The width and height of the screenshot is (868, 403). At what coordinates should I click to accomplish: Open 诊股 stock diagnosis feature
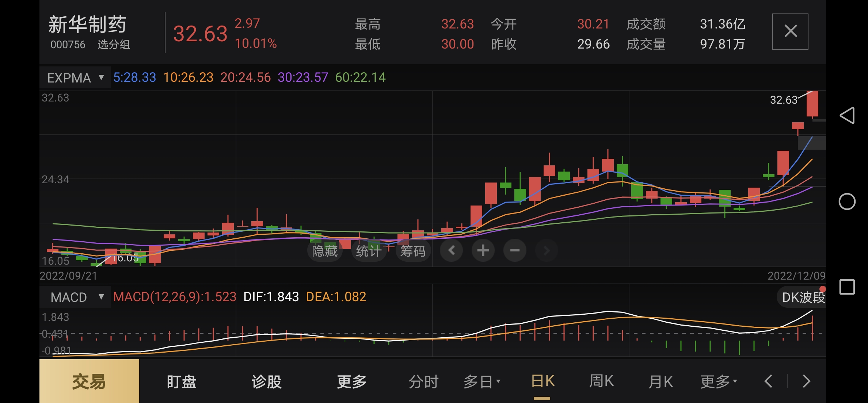tap(266, 381)
